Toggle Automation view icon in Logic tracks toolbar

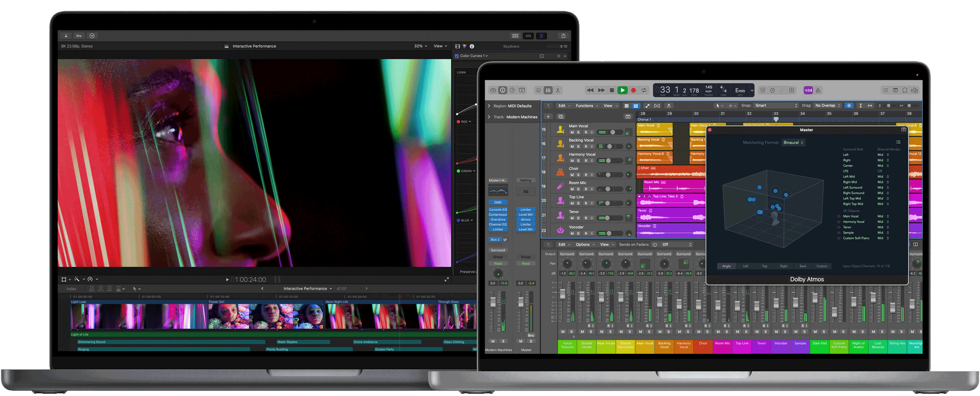(648, 106)
